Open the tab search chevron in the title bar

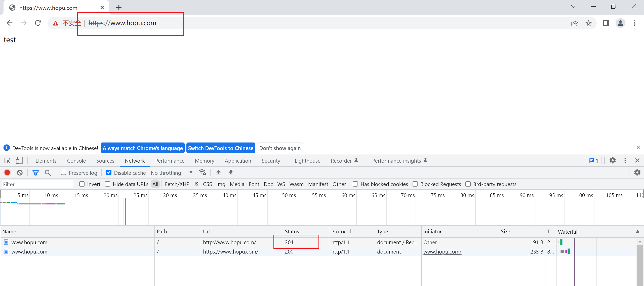[x=573, y=6]
